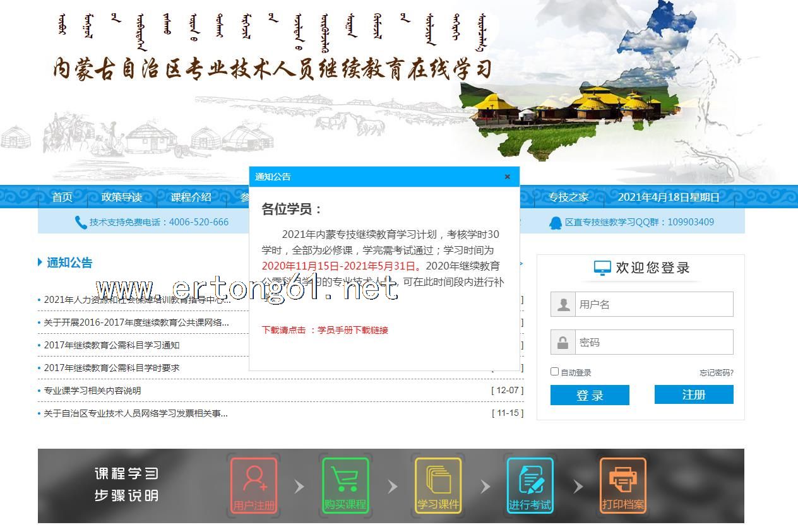The width and height of the screenshot is (798, 532).
Task: Click the phone icon beside support hotline
Action: click(x=81, y=222)
